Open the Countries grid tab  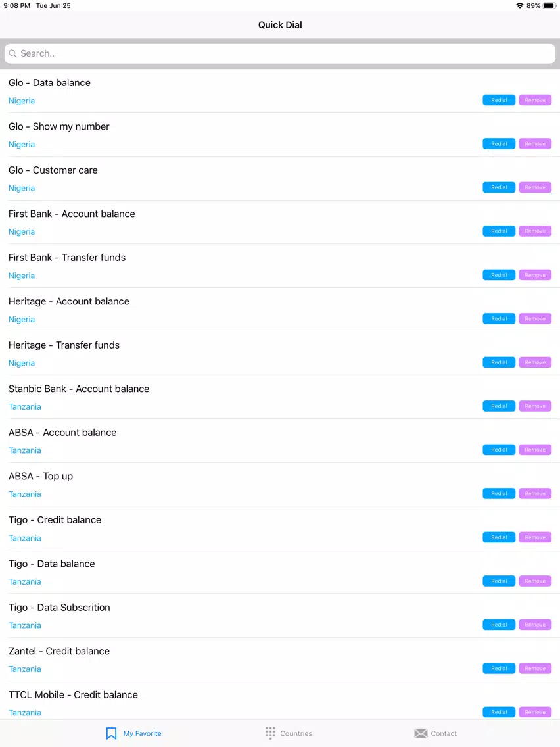click(289, 733)
